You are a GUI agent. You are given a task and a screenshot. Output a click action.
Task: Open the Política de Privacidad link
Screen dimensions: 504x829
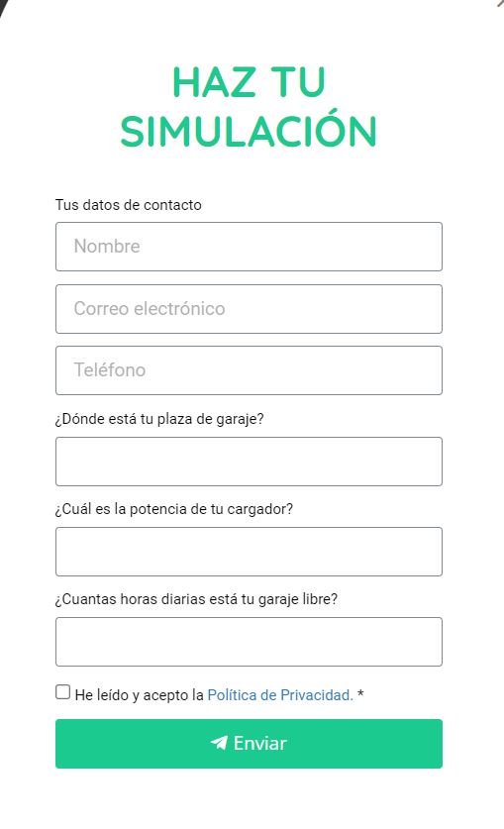280,694
